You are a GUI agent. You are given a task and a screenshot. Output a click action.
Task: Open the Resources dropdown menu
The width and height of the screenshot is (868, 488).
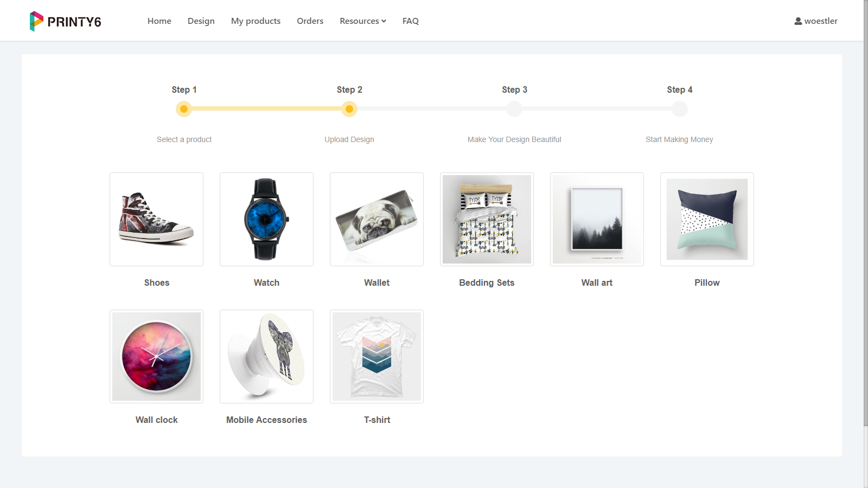pyautogui.click(x=359, y=21)
